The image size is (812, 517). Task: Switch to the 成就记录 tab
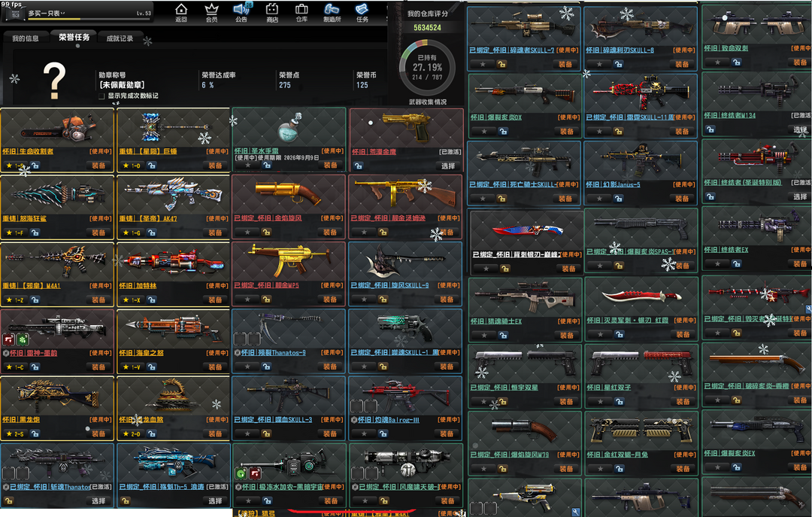click(120, 38)
